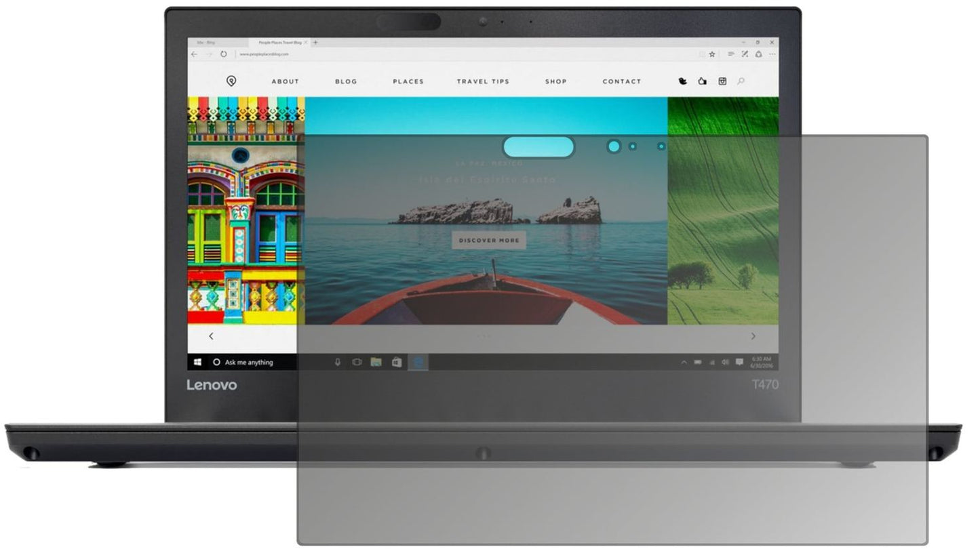Image resolution: width=980 pixels, height=549 pixels.
Task: Click the thumbs-up like icon
Action: [703, 81]
